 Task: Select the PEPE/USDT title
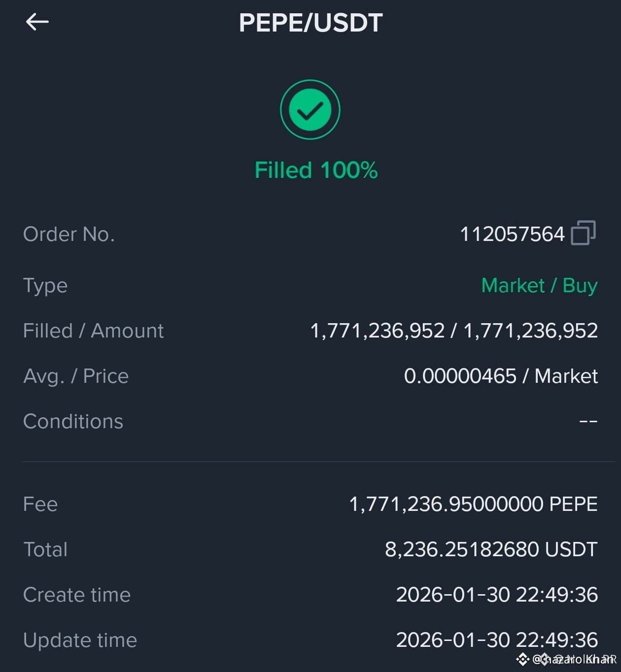point(310,23)
